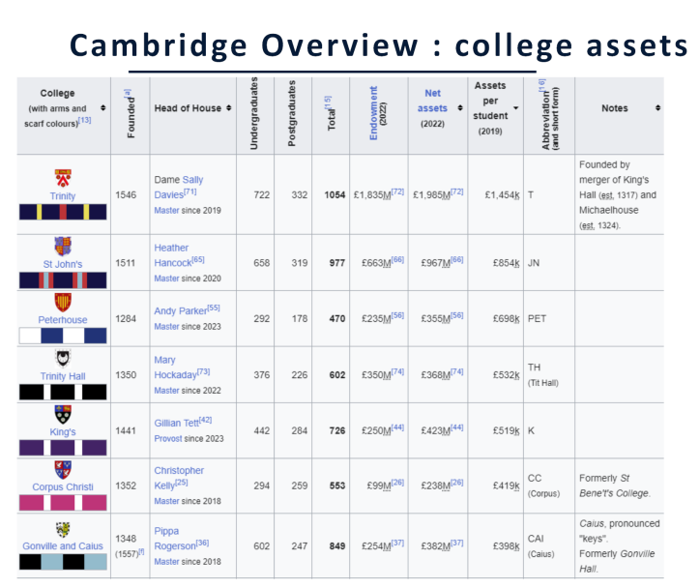
Task: Open citation 72 beside Trinity endowment
Action: (397, 192)
